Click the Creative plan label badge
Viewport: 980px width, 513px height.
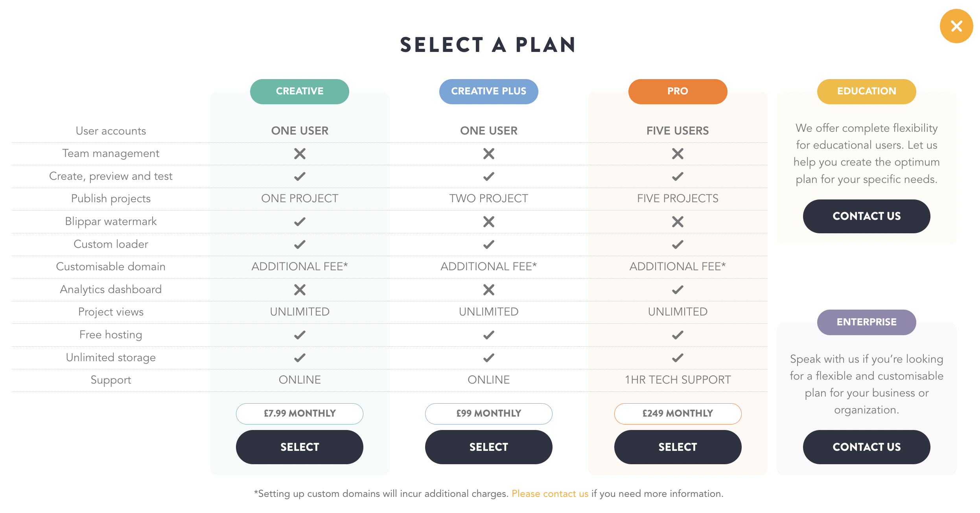click(299, 91)
